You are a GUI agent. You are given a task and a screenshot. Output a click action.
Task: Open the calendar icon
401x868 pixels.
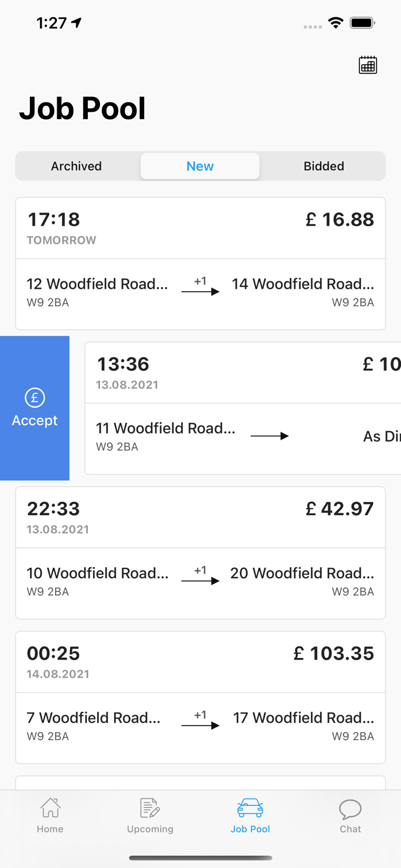coord(368,65)
